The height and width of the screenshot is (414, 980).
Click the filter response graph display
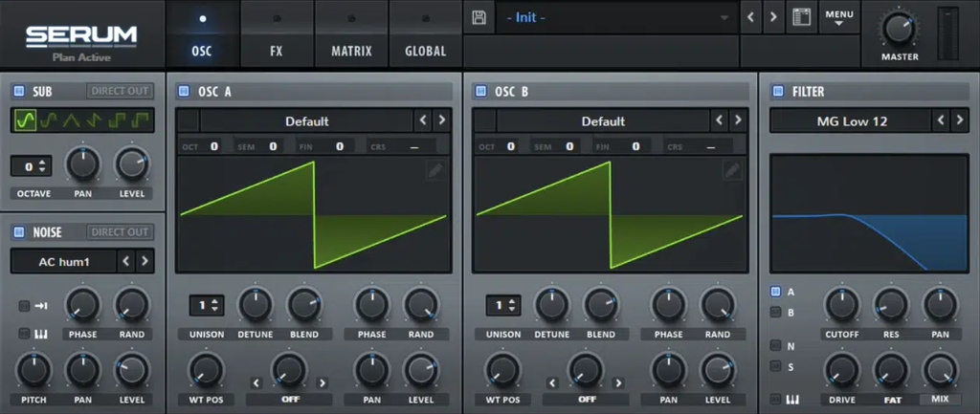[869, 212]
